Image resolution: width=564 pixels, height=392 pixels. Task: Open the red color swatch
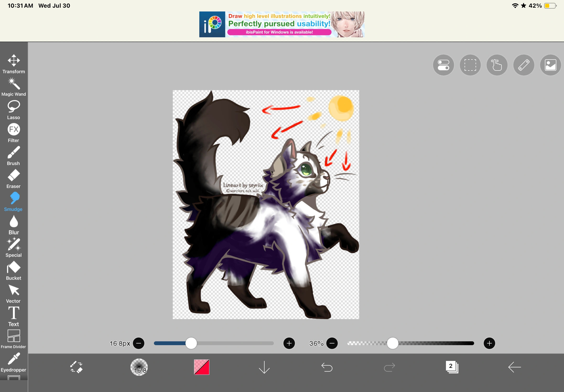pos(202,367)
